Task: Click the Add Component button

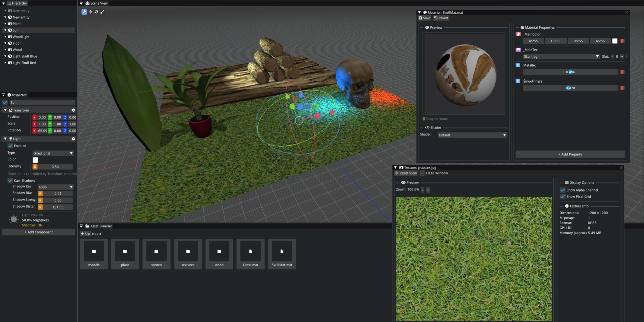Action: [x=39, y=232]
